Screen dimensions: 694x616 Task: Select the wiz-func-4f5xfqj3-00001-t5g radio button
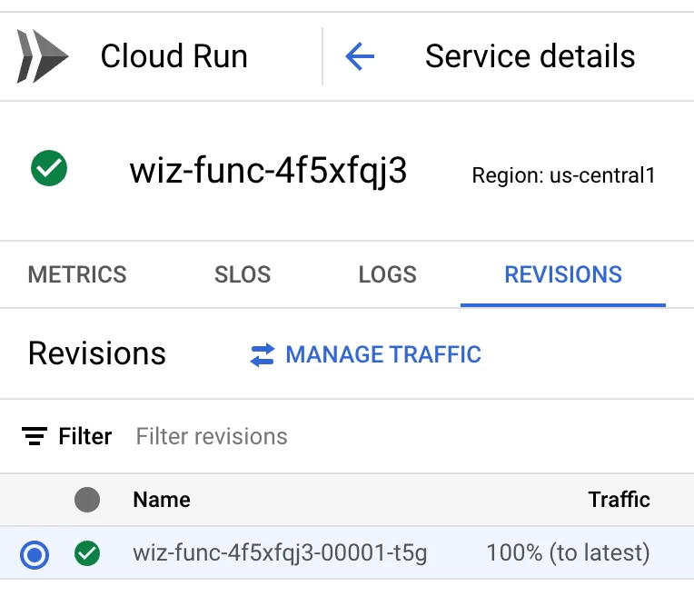pos(35,554)
